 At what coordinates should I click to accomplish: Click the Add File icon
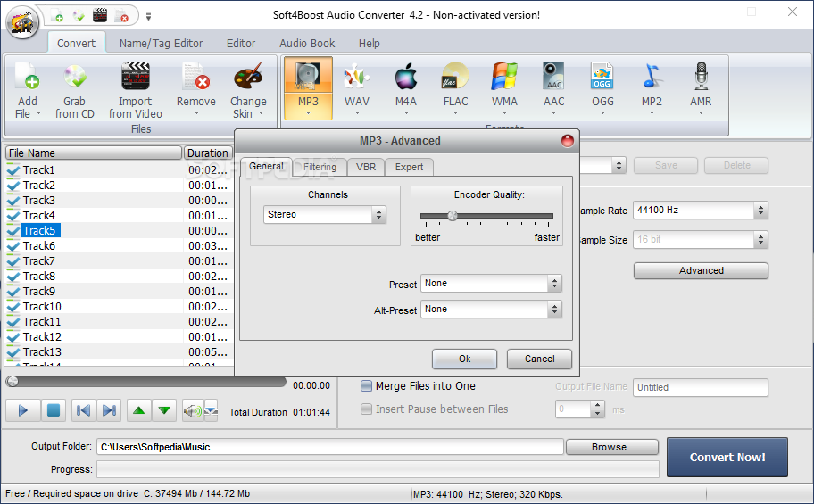coord(27,77)
